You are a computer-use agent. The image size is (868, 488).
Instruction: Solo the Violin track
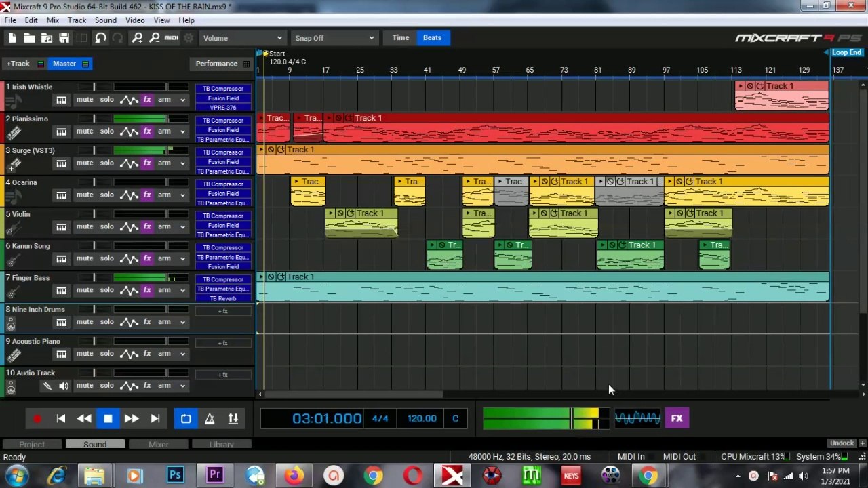click(x=107, y=227)
